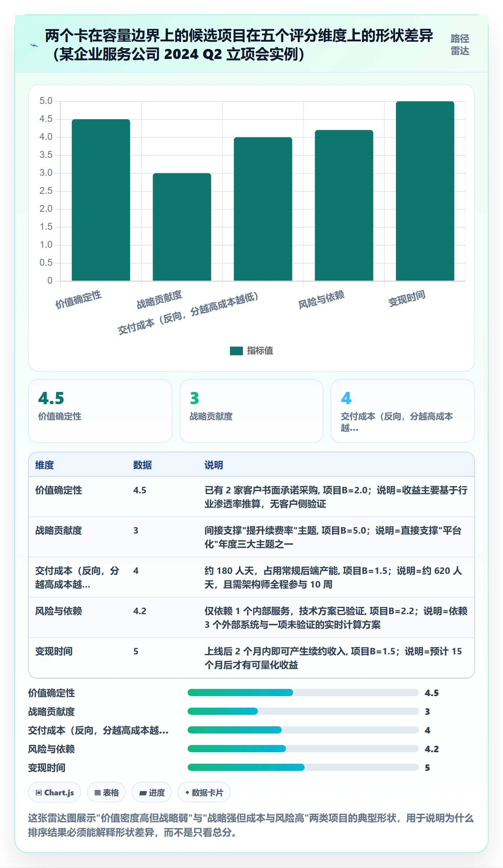Screen dimensions: 503x868
Task: Click description starting 上线后 2 个月
Action: point(333,658)
